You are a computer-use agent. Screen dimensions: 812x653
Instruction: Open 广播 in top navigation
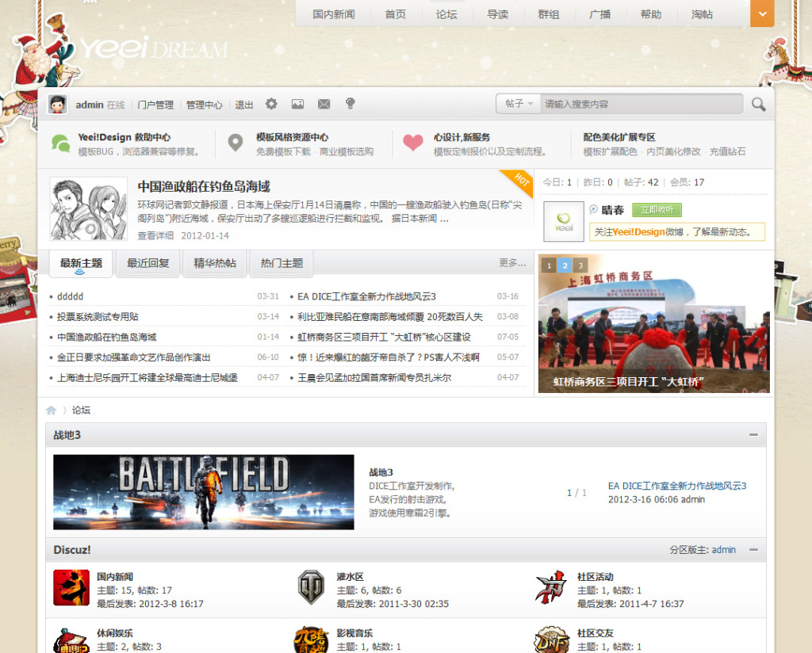[599, 14]
